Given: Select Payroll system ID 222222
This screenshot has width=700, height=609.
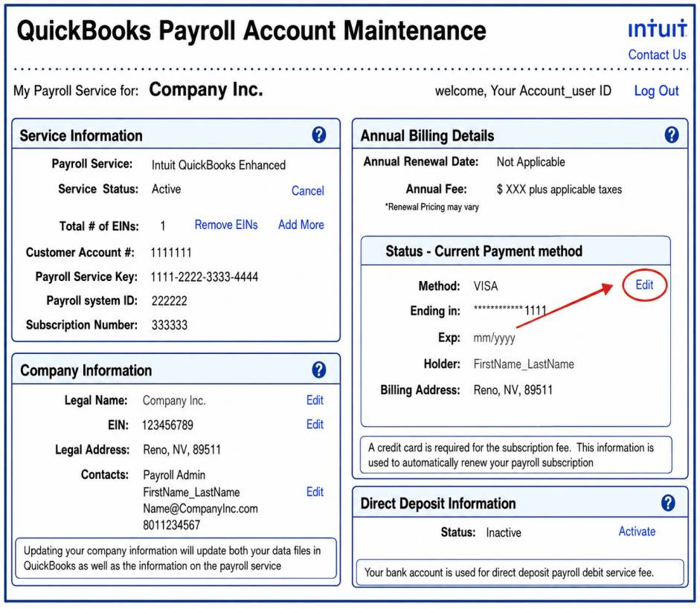Looking at the screenshot, I should tap(169, 301).
